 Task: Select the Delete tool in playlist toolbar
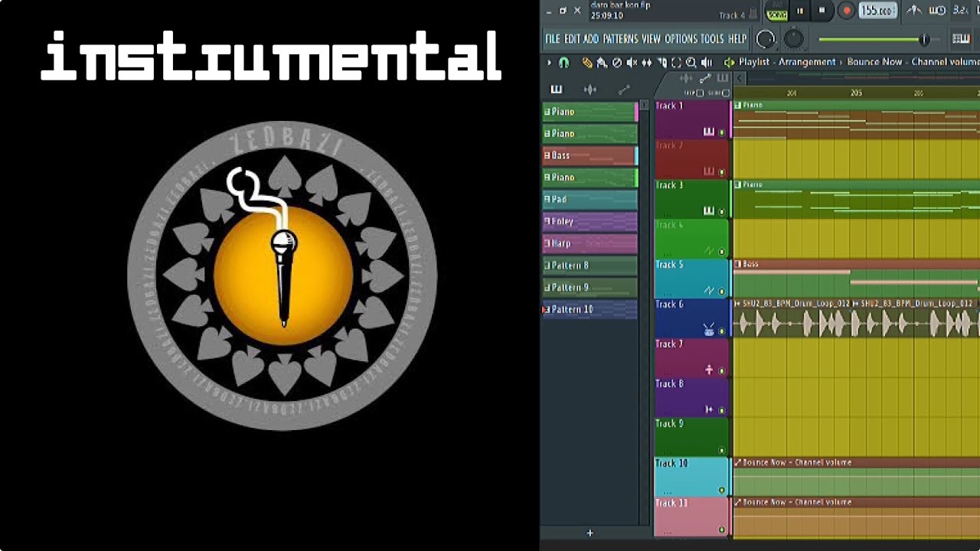coord(617,63)
